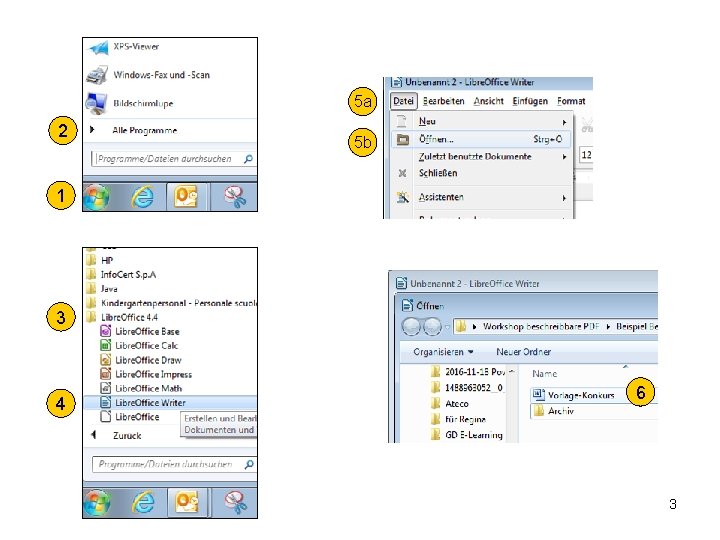
Task: Open the Organisieren dropdown
Action: pyautogui.click(x=443, y=352)
